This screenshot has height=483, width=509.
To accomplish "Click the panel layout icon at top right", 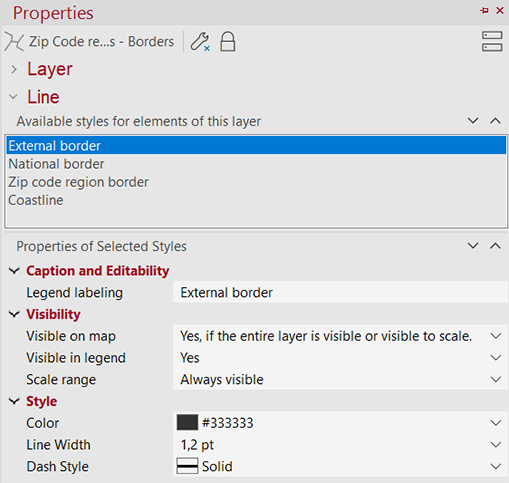I will coord(492,42).
